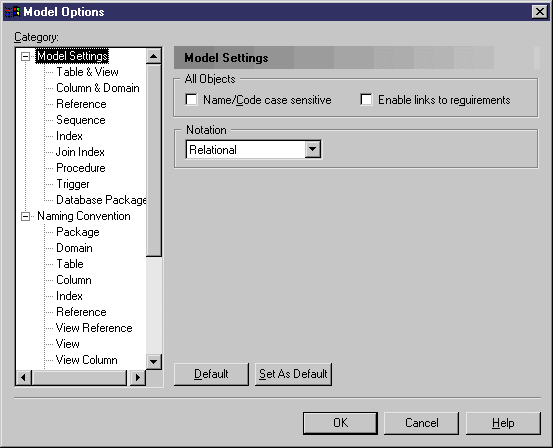Enable Name/Code case sensitive checkbox
553x448 pixels.
tap(192, 100)
